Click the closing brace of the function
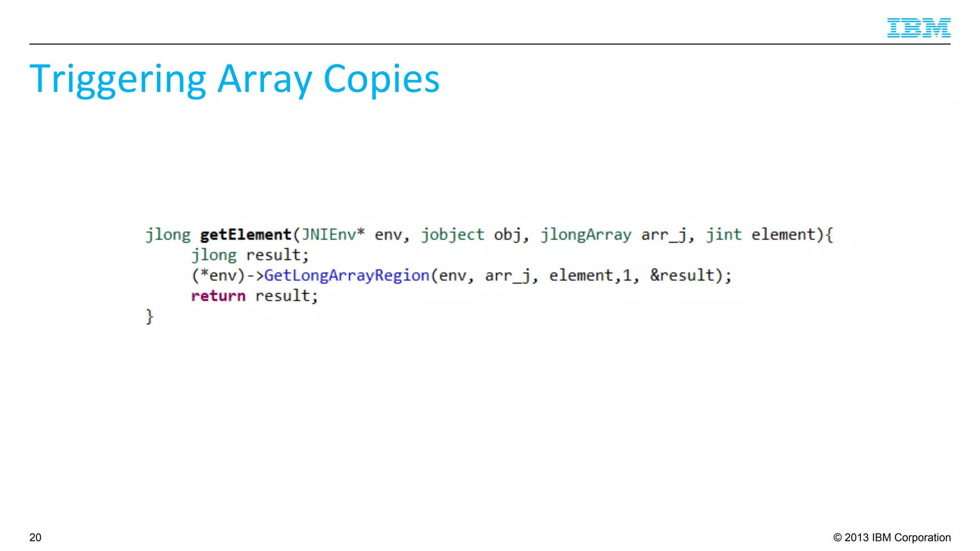Screen dimensions: 980x551 (x=149, y=317)
